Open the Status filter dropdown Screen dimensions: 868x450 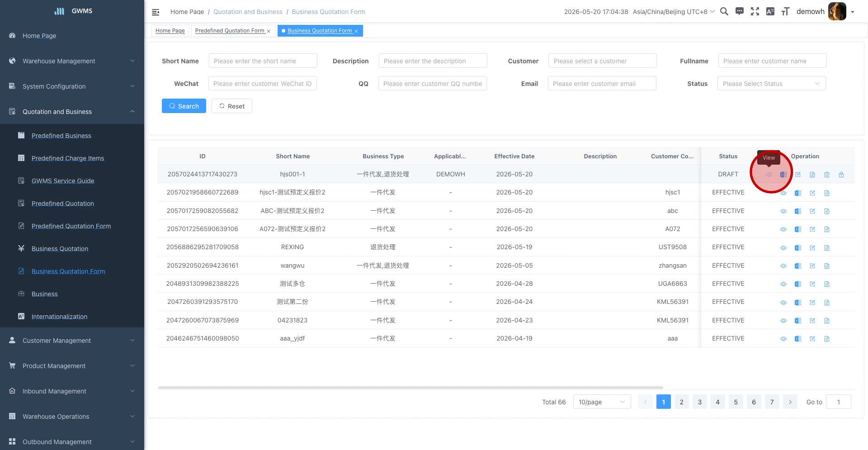click(x=771, y=84)
